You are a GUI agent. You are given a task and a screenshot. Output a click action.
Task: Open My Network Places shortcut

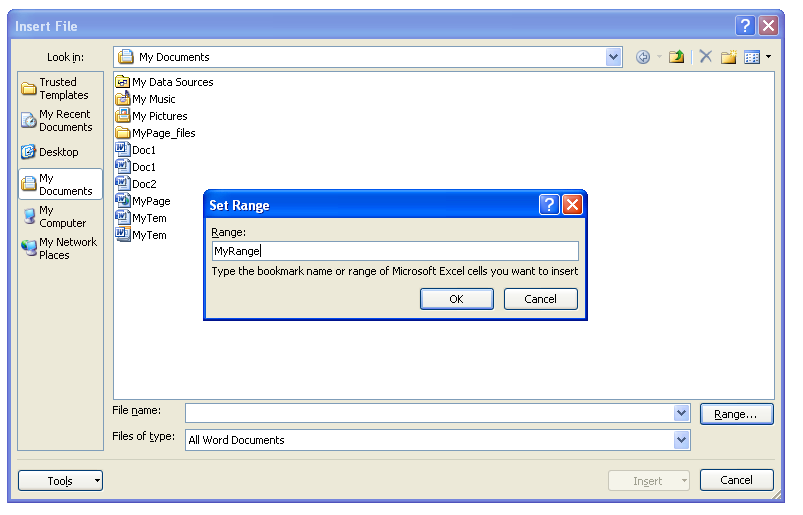[x=60, y=248]
